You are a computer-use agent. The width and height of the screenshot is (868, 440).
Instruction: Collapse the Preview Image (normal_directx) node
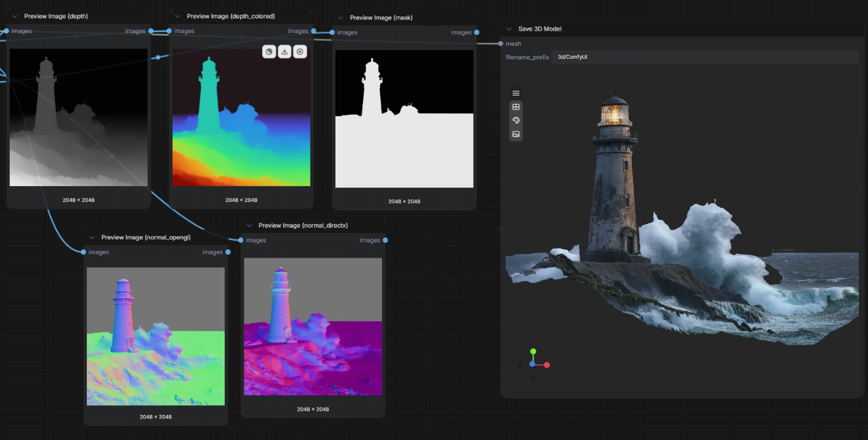(249, 226)
